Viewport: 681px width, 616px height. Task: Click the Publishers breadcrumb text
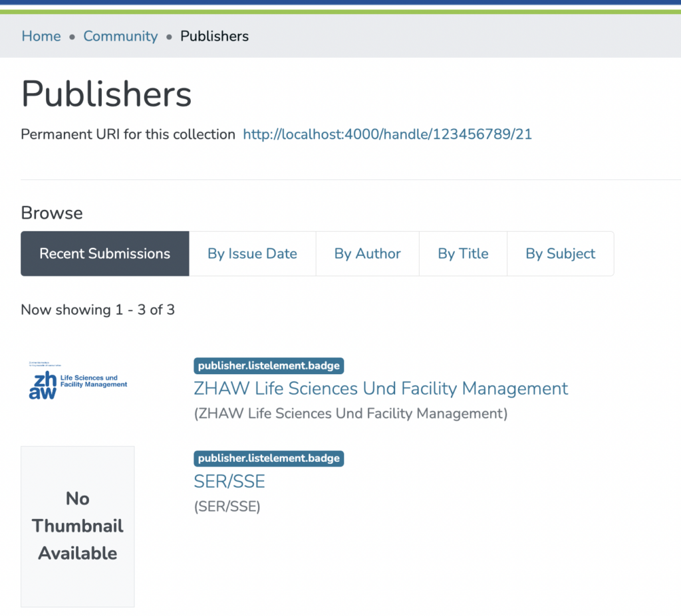(x=215, y=36)
